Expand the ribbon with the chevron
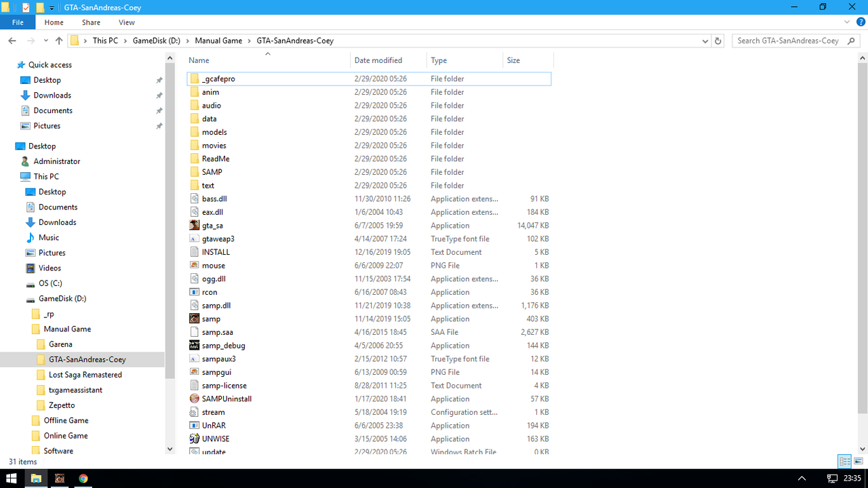Screen dimensions: 868x488 [848, 22]
